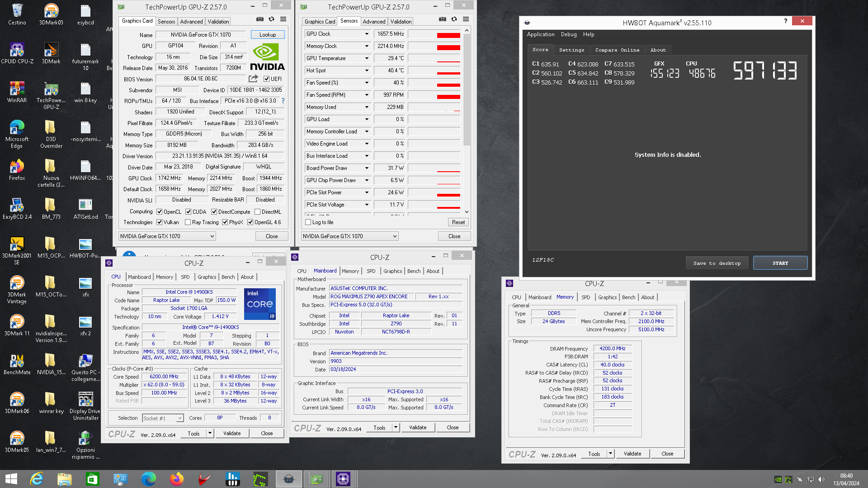The height and width of the screenshot is (488, 868).
Task: Toggle the PhysX checkbox
Action: (x=225, y=222)
